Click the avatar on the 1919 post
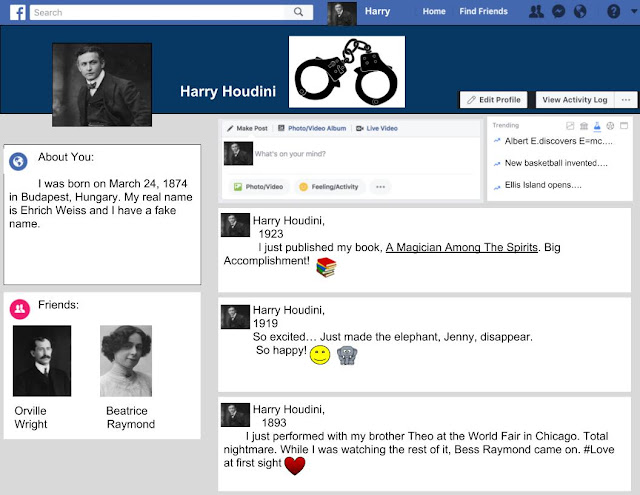Screen dimensions: 640x495 click(x=236, y=317)
